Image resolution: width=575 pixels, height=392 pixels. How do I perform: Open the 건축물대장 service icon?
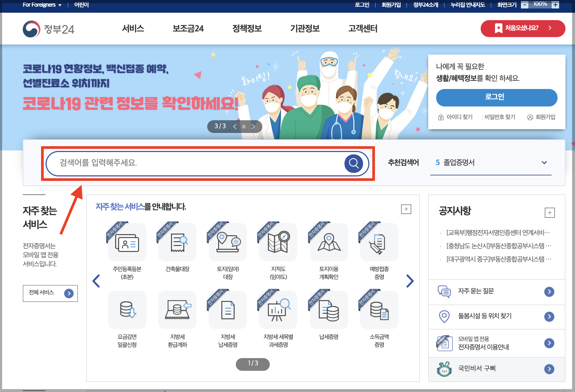(x=177, y=242)
